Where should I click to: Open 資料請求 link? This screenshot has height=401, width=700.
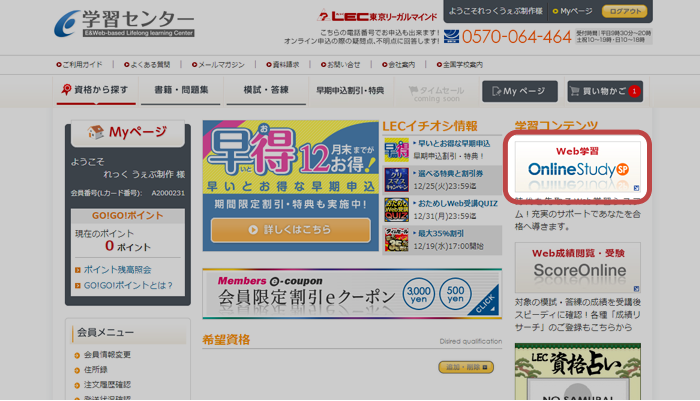(283, 65)
